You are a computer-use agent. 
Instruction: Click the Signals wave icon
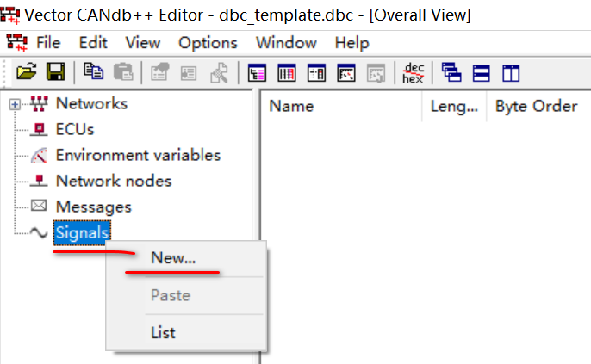[x=39, y=232]
